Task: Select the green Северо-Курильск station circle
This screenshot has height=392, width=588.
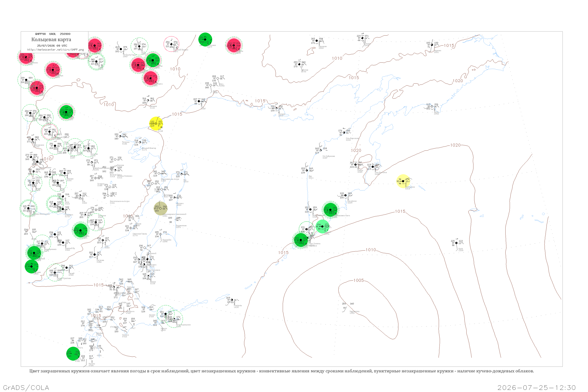Action: (x=301, y=240)
